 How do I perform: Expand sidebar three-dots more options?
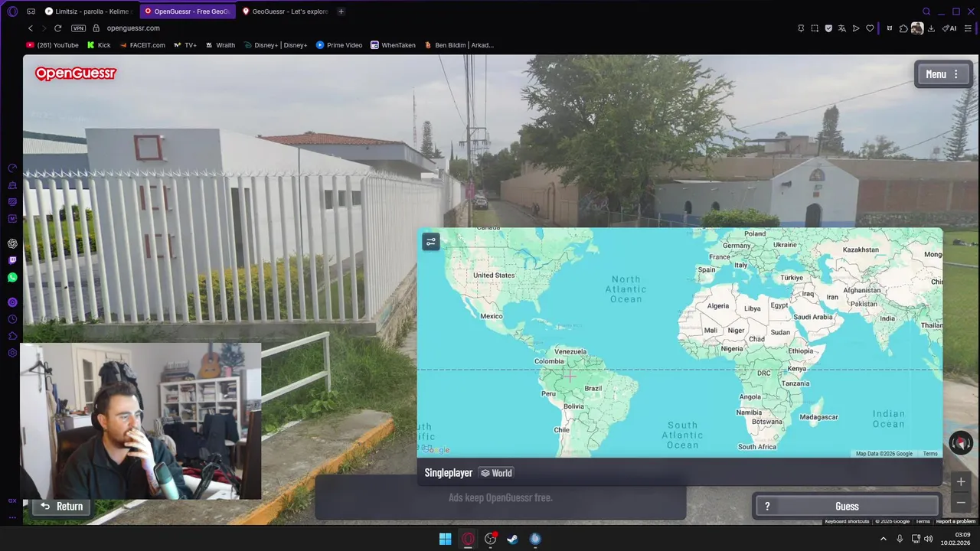pos(12,517)
